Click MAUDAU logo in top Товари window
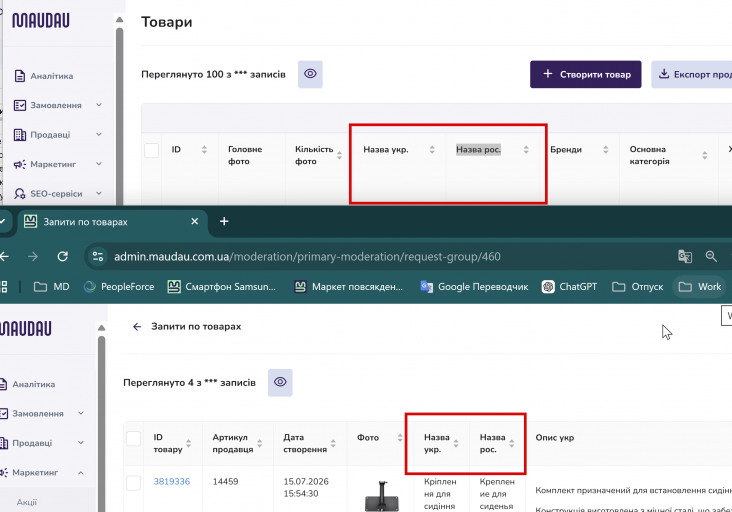This screenshot has height=512, width=732. (x=41, y=21)
